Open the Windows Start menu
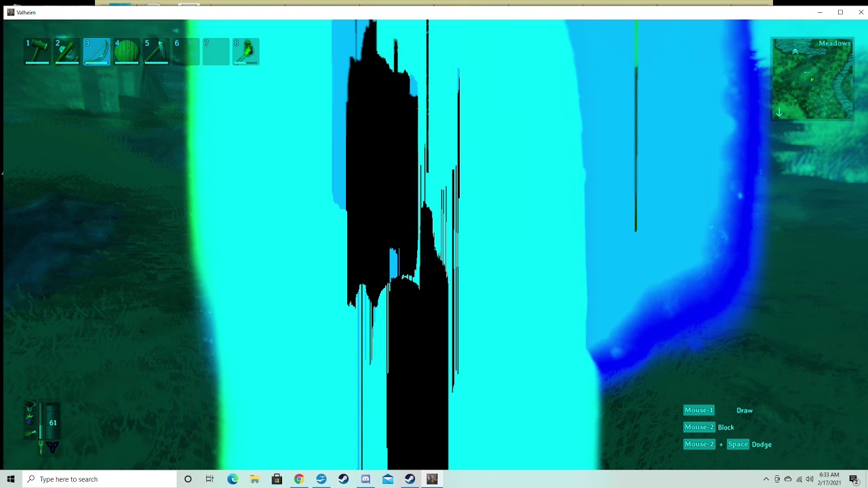This screenshot has height=488, width=868. coord(11,479)
